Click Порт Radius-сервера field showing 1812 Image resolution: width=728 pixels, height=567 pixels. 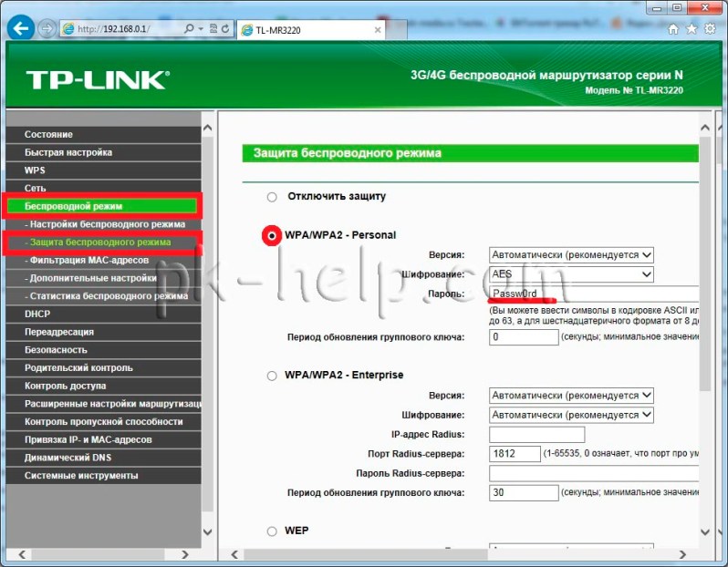(515, 454)
